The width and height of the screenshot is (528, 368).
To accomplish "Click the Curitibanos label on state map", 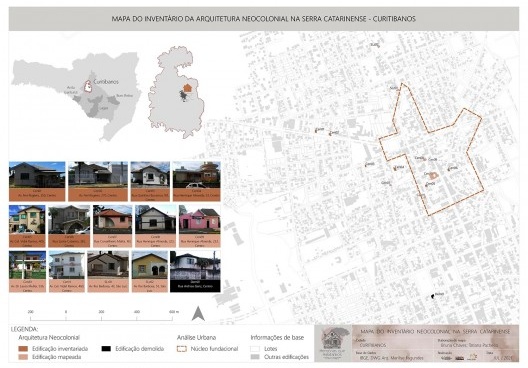I will [x=106, y=81].
